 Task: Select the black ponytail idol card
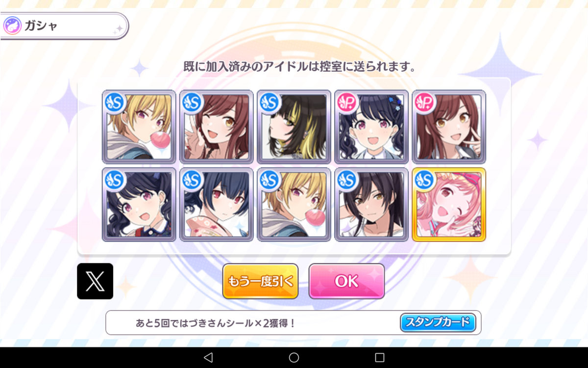click(x=371, y=205)
